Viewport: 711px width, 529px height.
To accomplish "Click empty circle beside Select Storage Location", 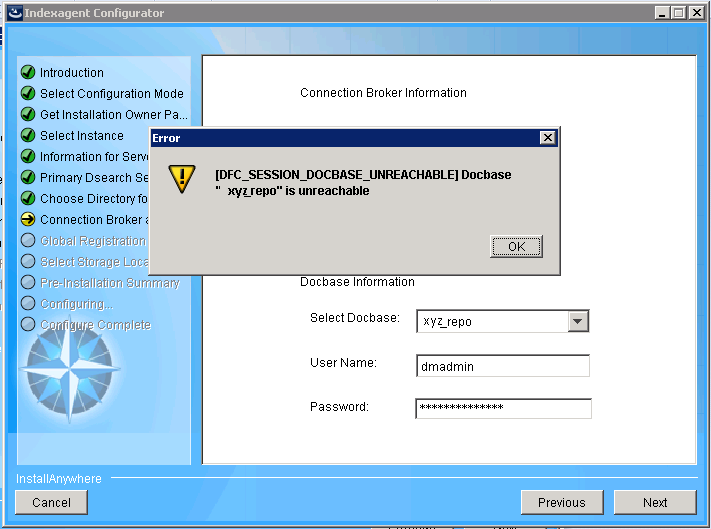I will click(28, 261).
